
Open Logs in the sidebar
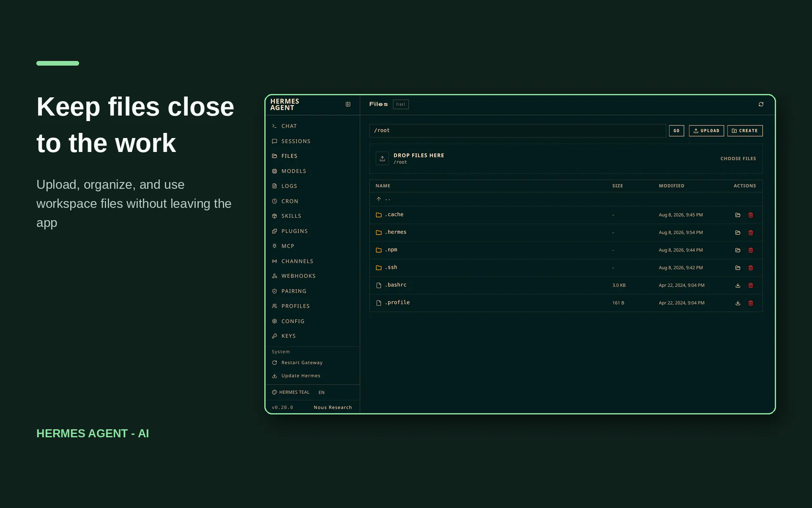(313, 186)
